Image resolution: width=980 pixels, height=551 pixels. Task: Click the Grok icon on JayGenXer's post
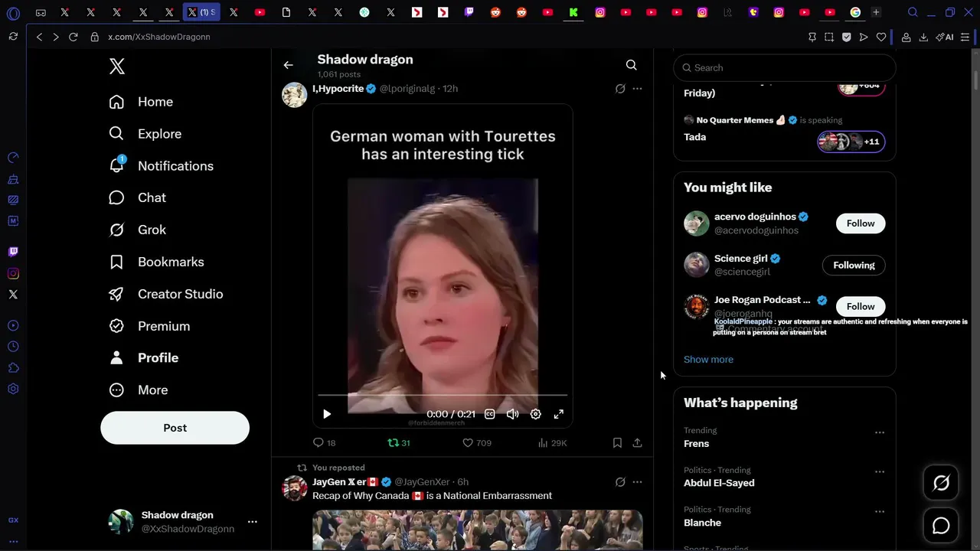620,482
